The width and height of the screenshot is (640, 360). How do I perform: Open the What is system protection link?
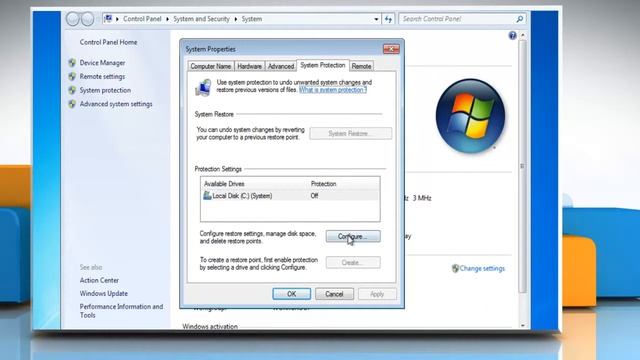(333, 90)
